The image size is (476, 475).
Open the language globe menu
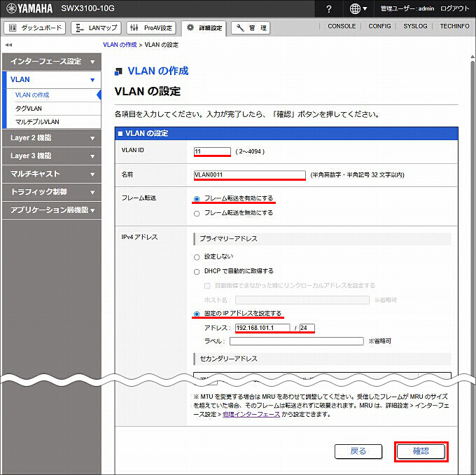(358, 8)
